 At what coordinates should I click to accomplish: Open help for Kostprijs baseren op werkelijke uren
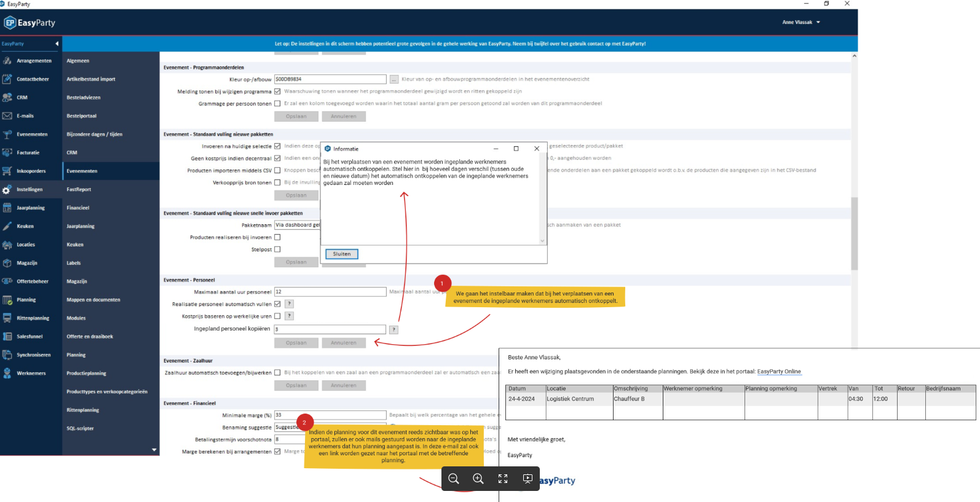(289, 316)
